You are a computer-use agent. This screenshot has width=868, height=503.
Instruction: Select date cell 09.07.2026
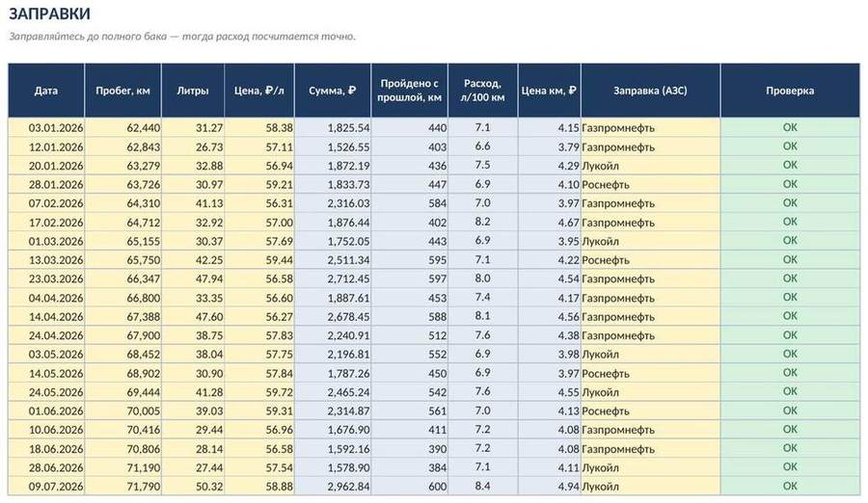[x=46, y=487]
